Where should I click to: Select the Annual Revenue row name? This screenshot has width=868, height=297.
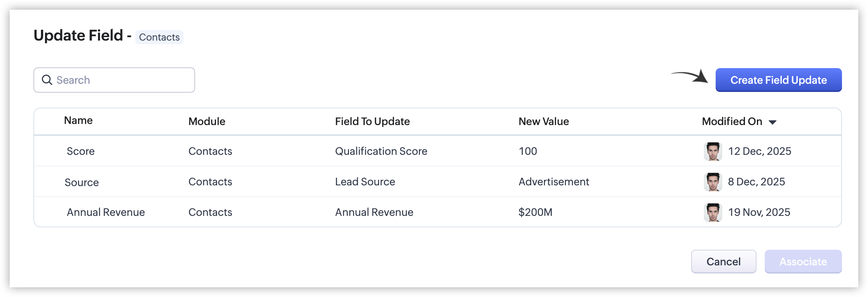106,212
